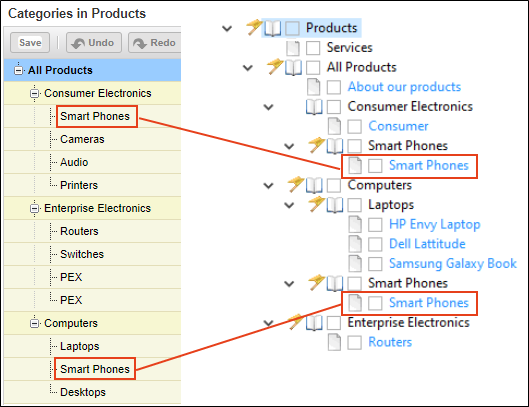
Task: Click the page icon beside Routers link
Action: [334, 342]
